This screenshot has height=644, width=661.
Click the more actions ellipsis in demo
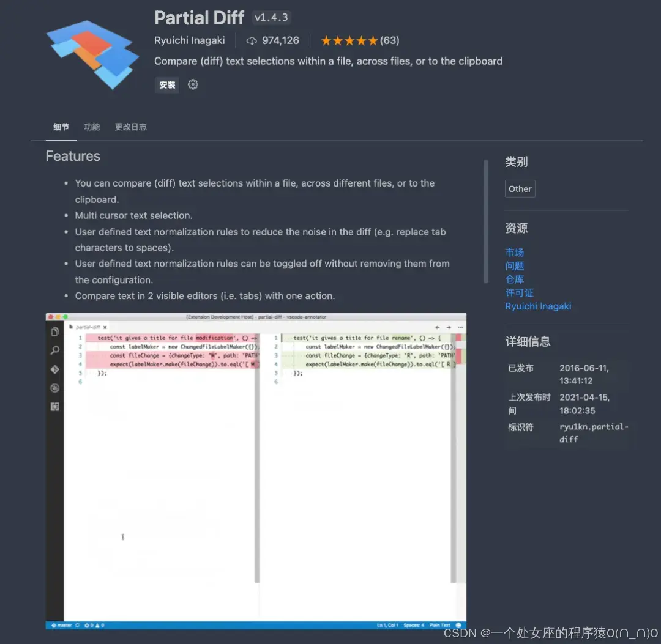tap(460, 327)
